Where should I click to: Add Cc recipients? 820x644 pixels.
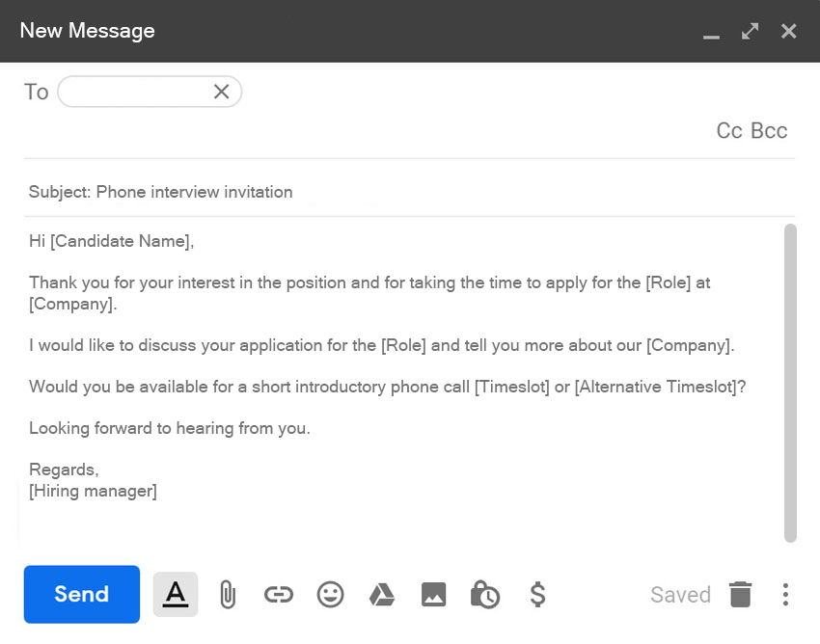pos(729,131)
